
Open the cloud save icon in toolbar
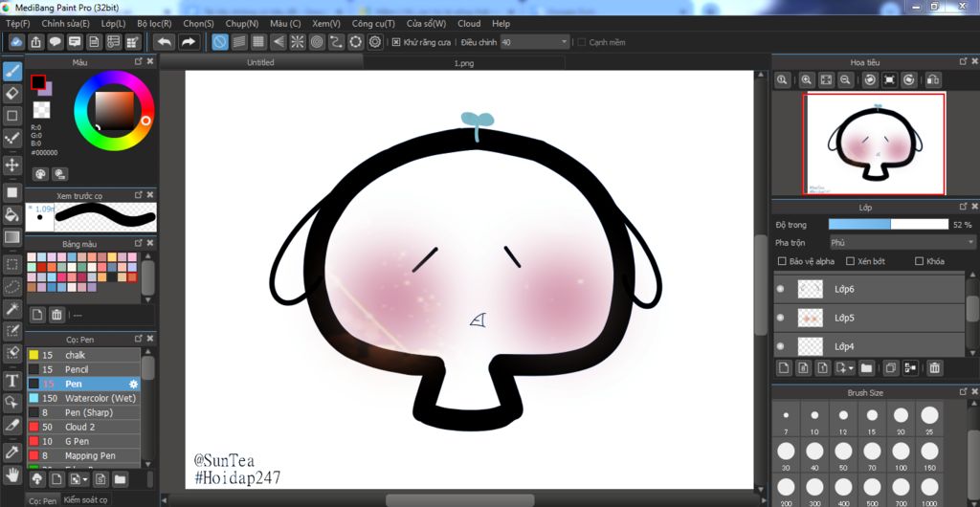coord(17,42)
